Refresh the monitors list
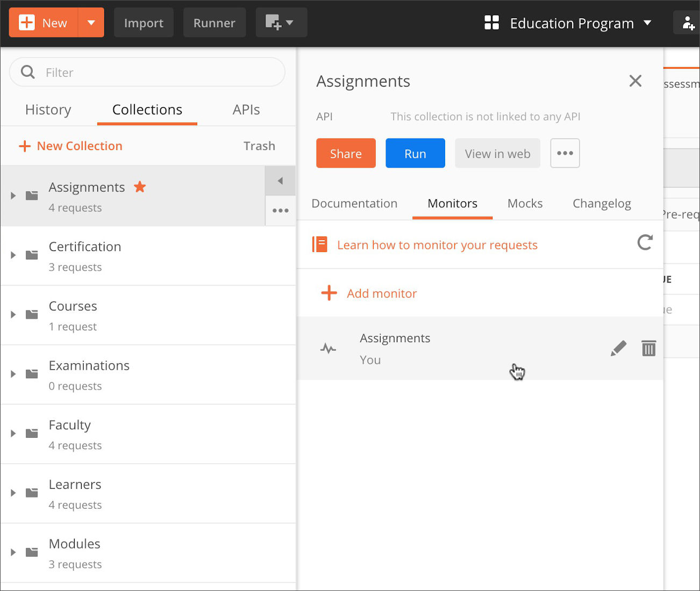 (645, 243)
